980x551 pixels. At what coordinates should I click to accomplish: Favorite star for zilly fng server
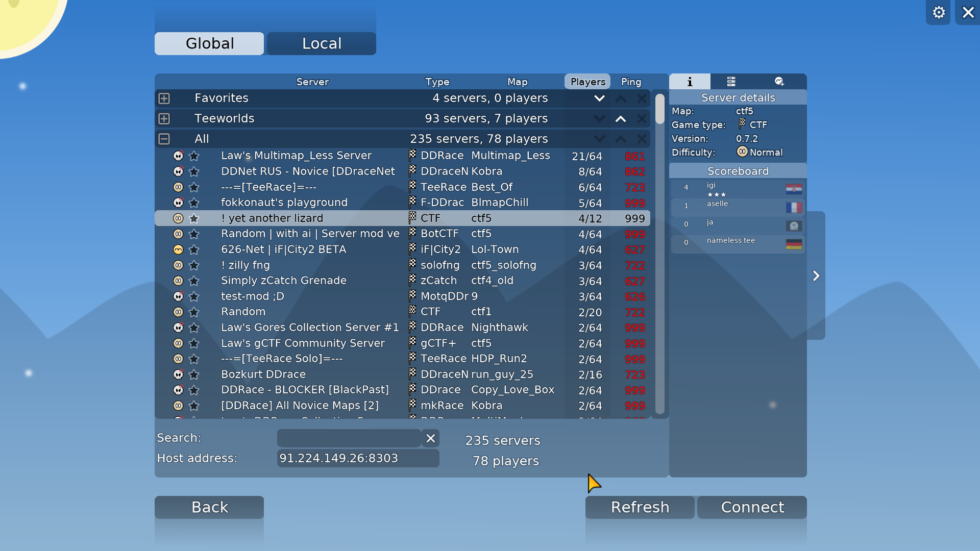tap(193, 265)
